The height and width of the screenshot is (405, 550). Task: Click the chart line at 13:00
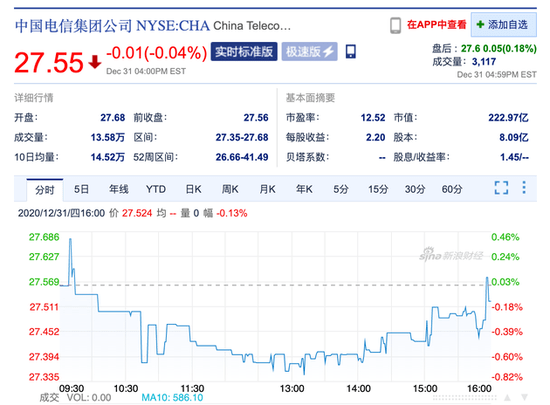[292, 365]
